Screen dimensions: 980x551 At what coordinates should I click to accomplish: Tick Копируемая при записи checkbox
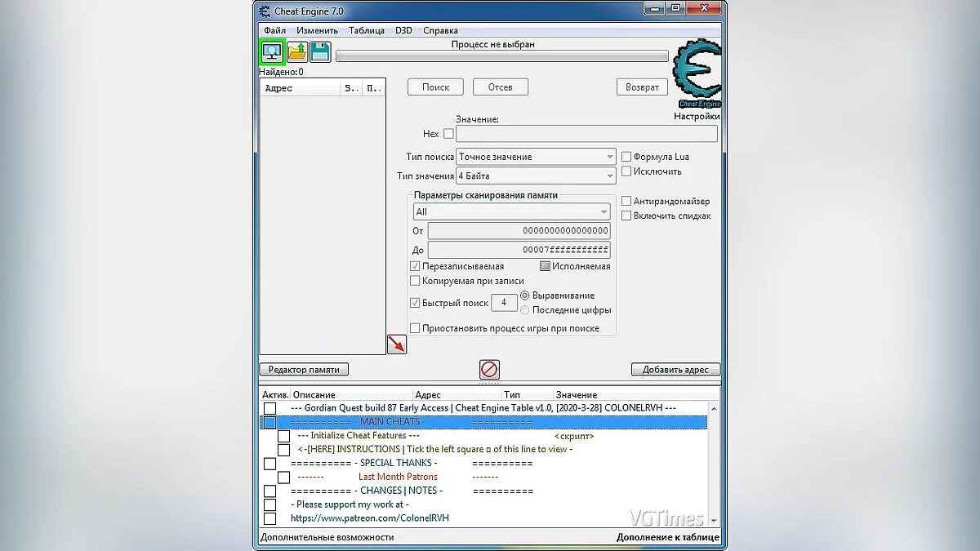415,281
